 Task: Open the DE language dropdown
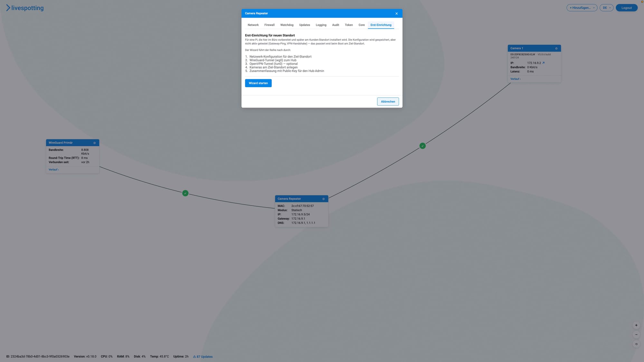click(607, 8)
